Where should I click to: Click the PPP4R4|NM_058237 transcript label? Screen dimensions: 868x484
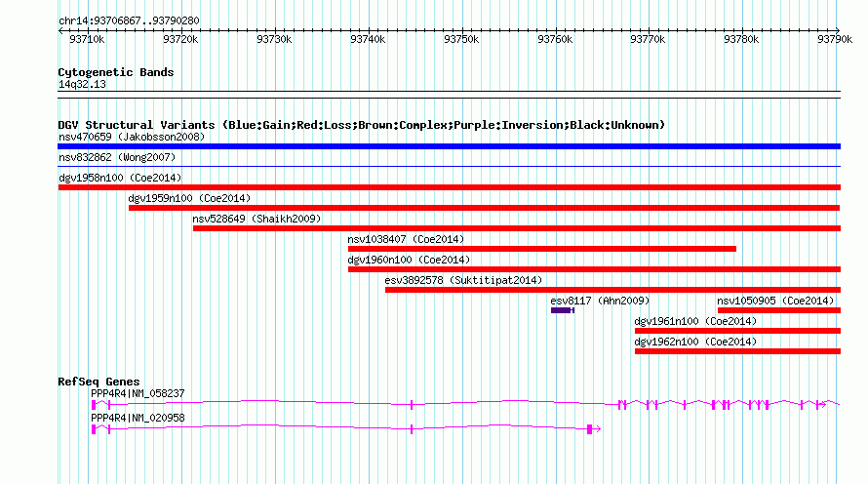138,393
